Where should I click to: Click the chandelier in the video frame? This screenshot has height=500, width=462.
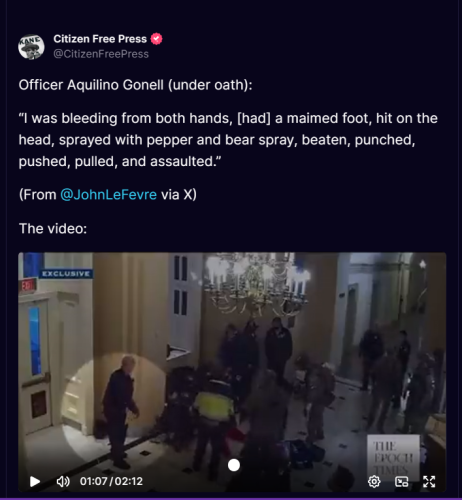[257, 283]
